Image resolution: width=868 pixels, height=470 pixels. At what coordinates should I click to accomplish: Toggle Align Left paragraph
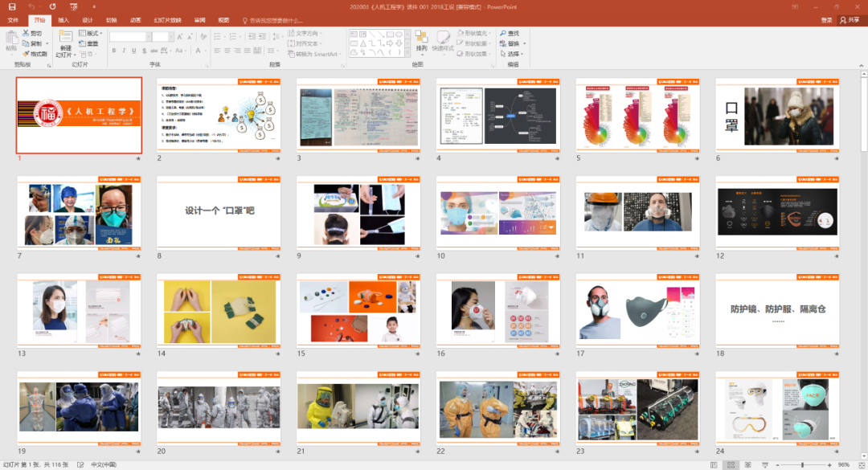coord(217,51)
